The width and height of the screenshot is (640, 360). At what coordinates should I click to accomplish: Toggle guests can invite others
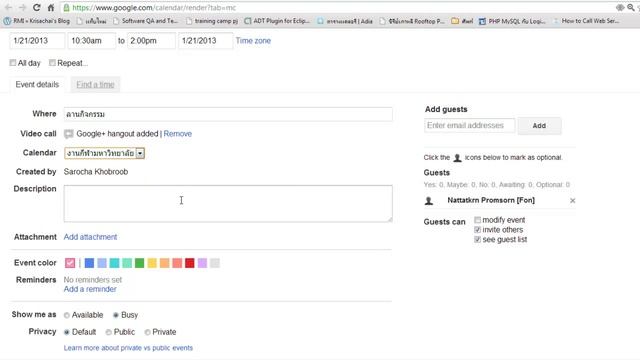point(477,230)
